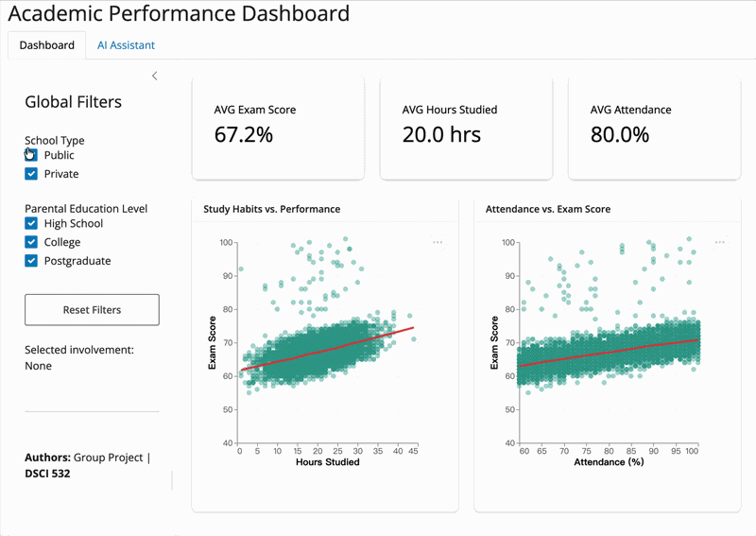
Task: Click the AVG Attendance card
Action: (x=654, y=128)
